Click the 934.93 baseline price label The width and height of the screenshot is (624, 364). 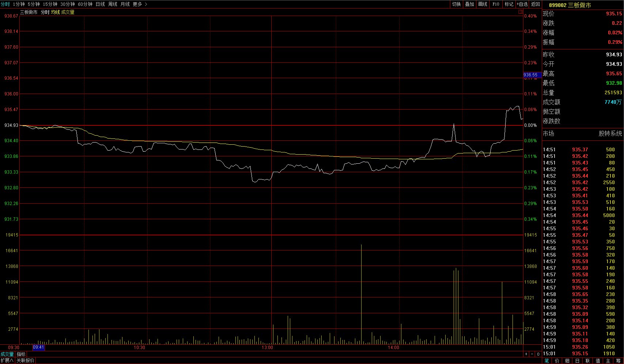coord(11,125)
